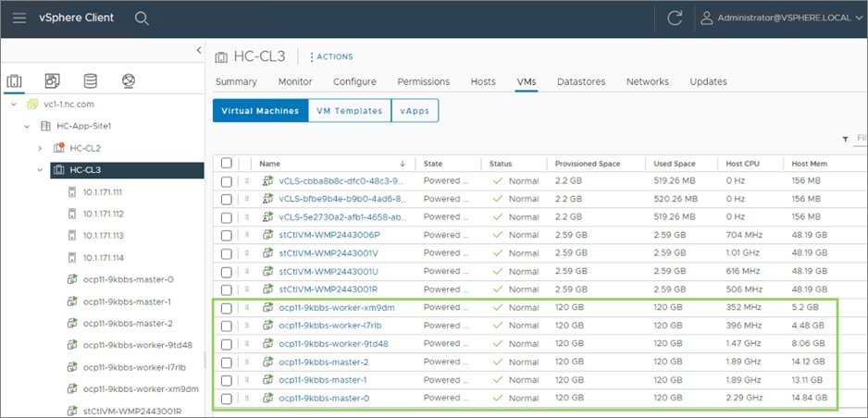Open the ocp11-9kbbs-master-2 VM link

pos(323,363)
